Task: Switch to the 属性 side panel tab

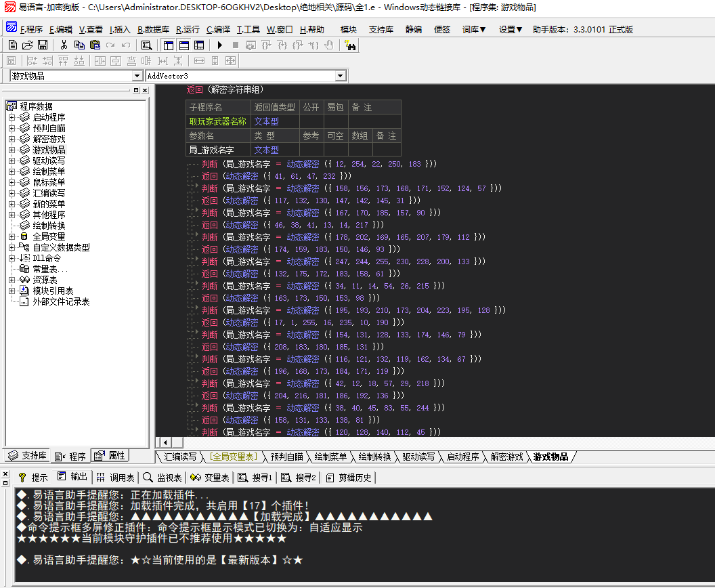Action: pos(110,455)
